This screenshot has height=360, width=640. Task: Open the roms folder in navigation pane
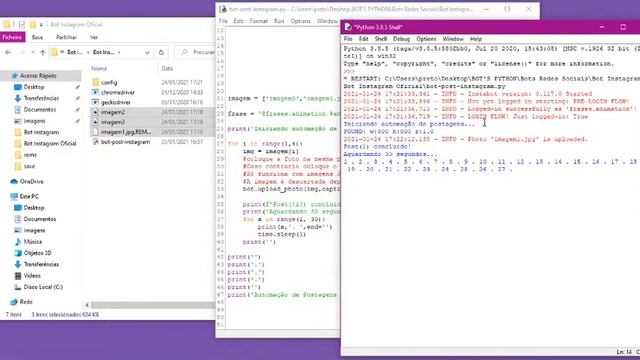point(30,155)
